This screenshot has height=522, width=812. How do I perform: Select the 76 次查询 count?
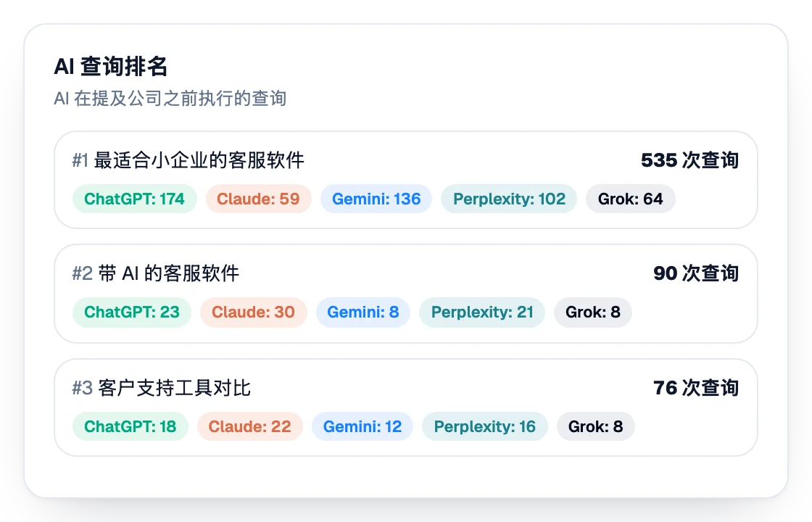(x=696, y=387)
